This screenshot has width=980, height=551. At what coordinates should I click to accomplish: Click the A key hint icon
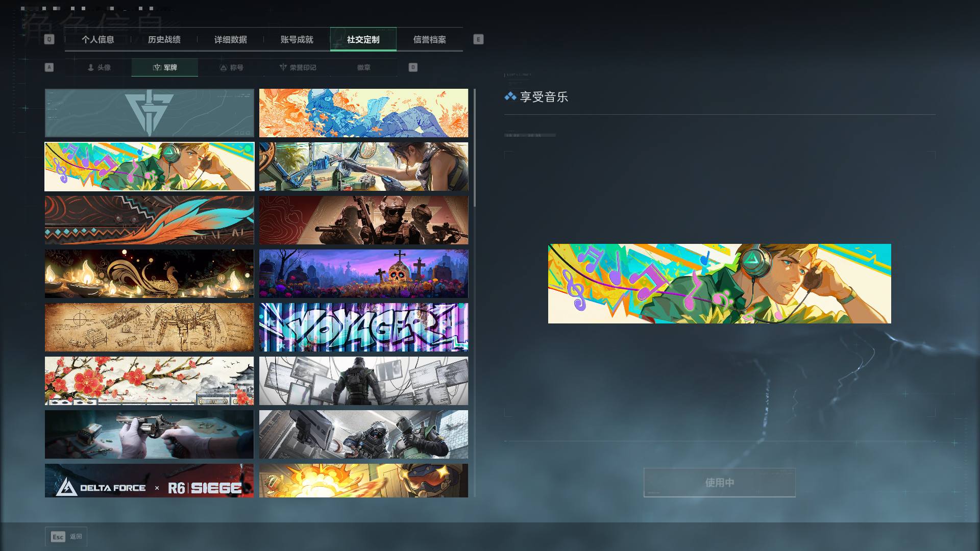tap(49, 67)
